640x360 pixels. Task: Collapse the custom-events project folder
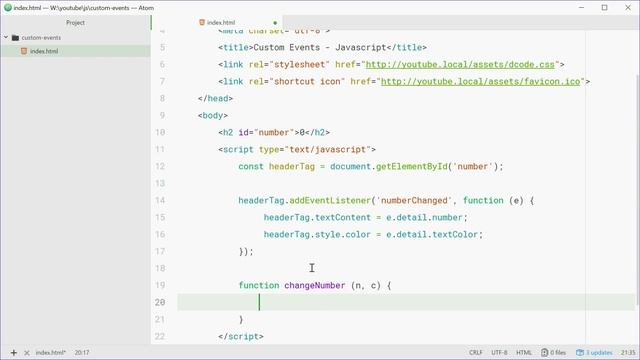(6, 38)
